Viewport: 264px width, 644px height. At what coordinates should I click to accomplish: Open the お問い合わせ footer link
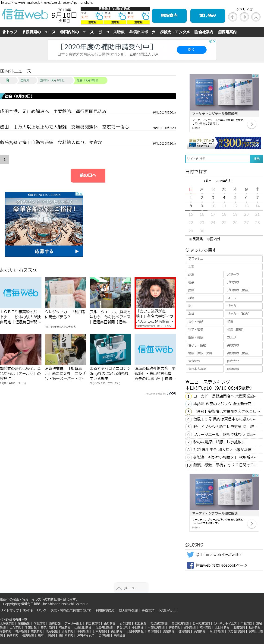pyautogui.click(x=168, y=610)
